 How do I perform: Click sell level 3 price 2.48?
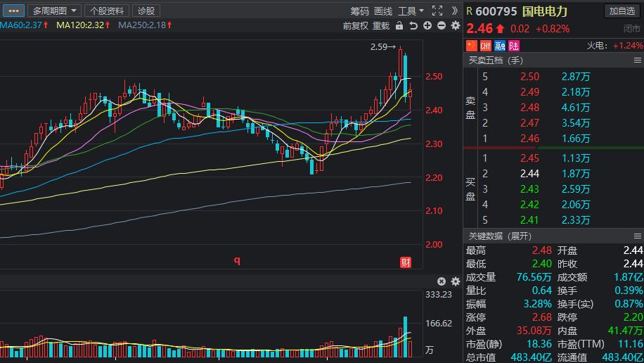tap(529, 108)
